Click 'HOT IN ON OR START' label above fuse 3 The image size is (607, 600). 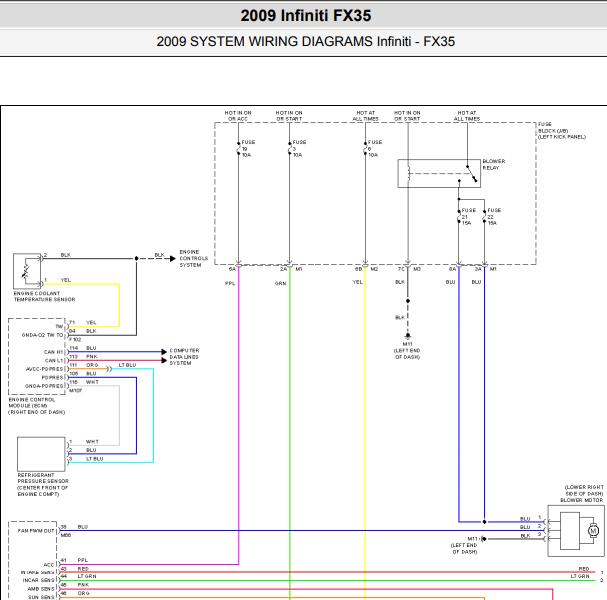coord(289,116)
